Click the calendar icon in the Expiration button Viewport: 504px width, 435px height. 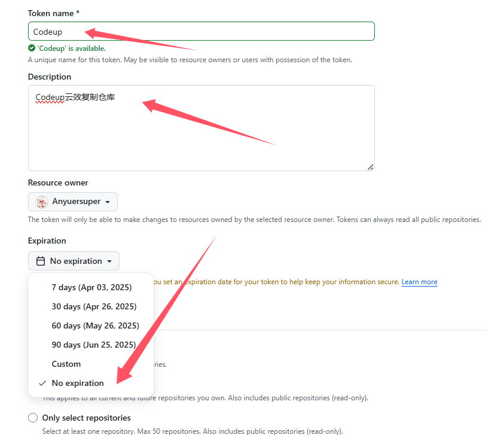click(x=41, y=261)
